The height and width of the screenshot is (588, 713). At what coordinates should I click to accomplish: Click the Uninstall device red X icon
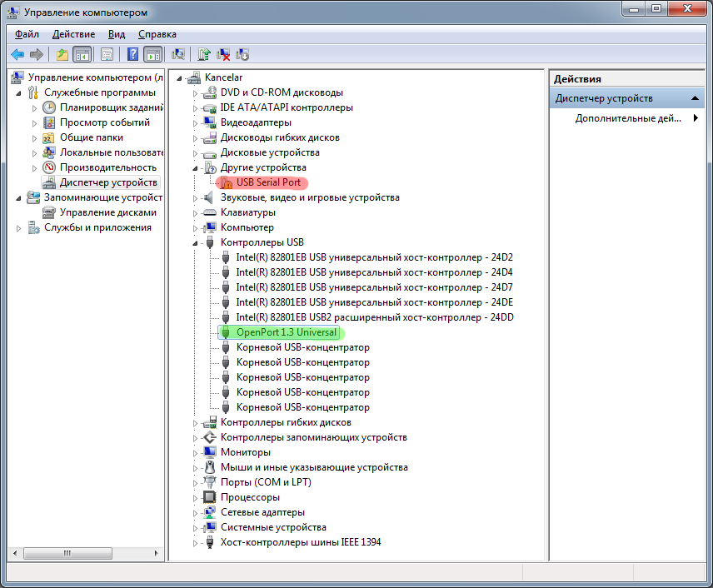(223, 55)
